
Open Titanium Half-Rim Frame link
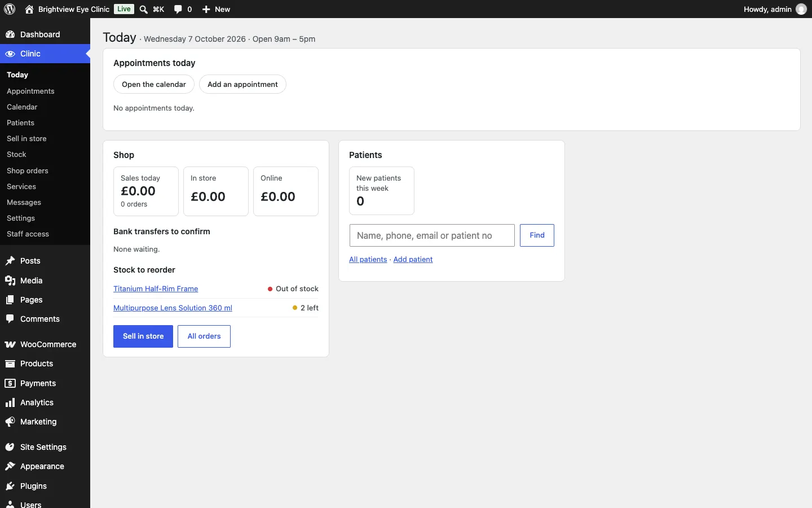156,288
